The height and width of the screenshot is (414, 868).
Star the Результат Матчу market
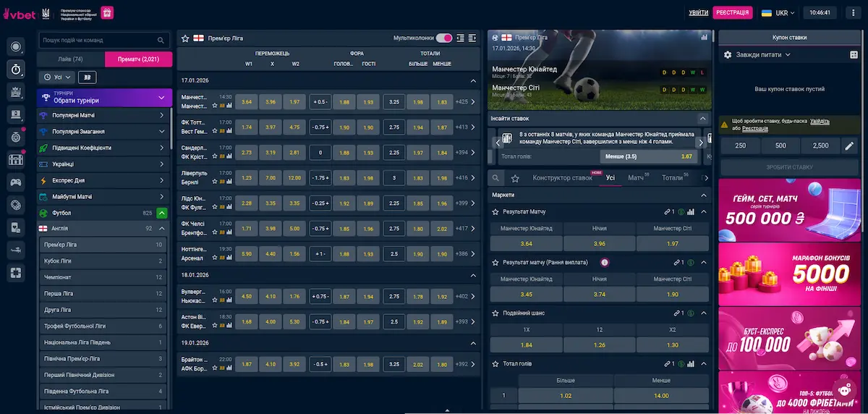[x=495, y=212]
